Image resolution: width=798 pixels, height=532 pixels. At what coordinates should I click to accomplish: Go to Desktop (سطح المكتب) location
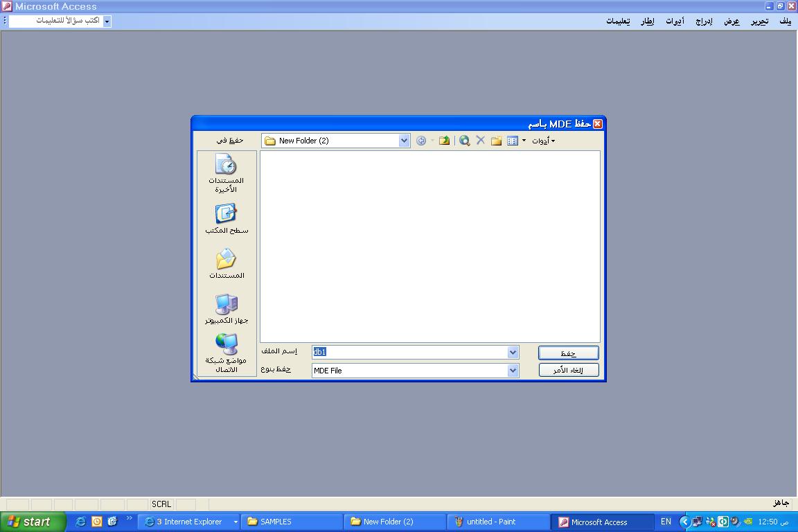(x=226, y=219)
